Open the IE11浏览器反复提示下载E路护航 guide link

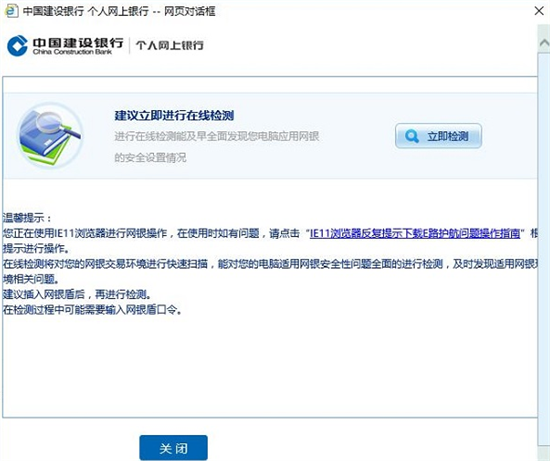point(415,233)
